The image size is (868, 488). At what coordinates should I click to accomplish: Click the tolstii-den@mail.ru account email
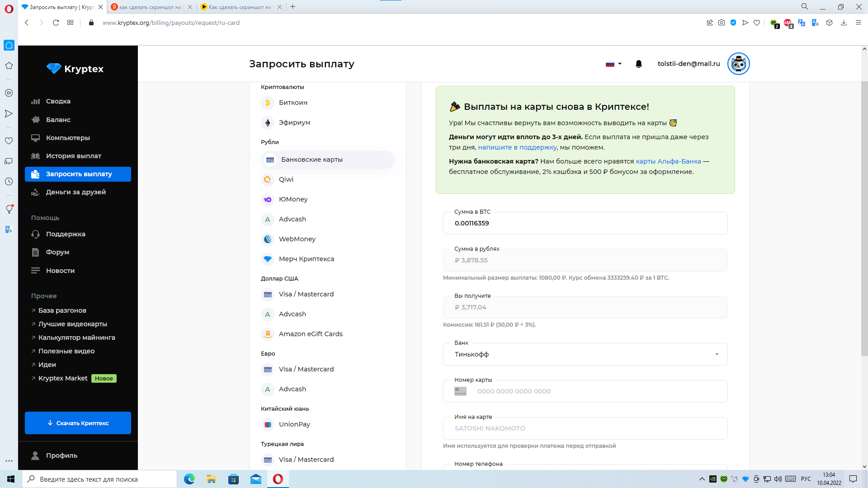coord(689,64)
